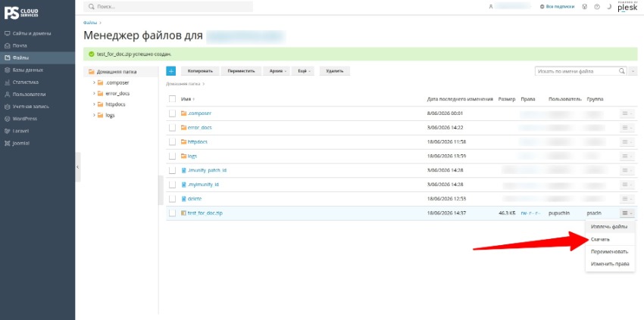Screen dimensions: 644x320
Task: Click the magnifier in file name search
Action: coord(622,71)
